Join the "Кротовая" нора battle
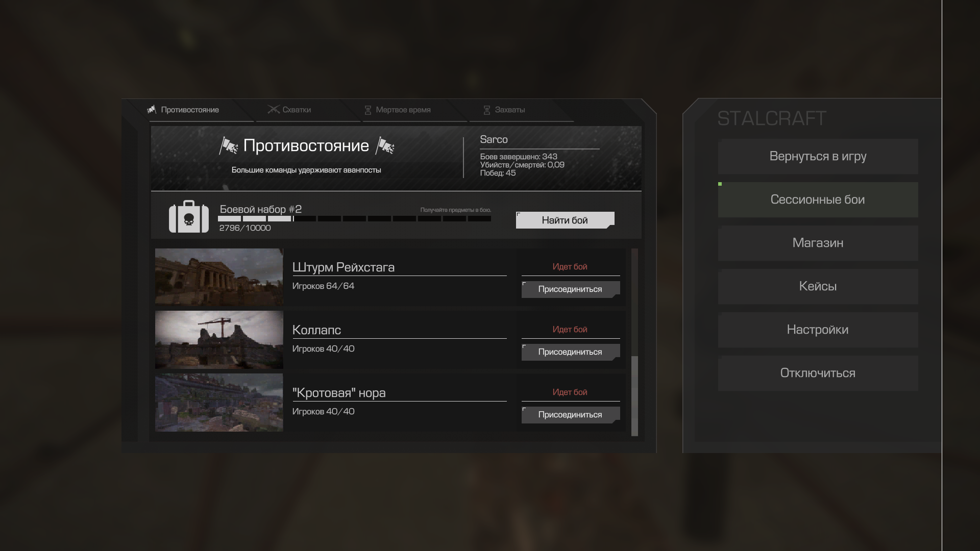 pyautogui.click(x=571, y=415)
